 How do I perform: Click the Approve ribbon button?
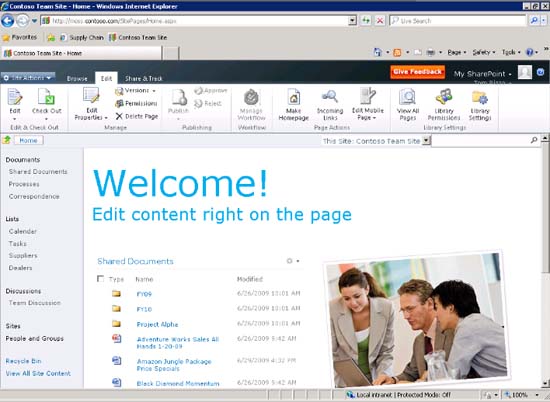[x=210, y=91]
